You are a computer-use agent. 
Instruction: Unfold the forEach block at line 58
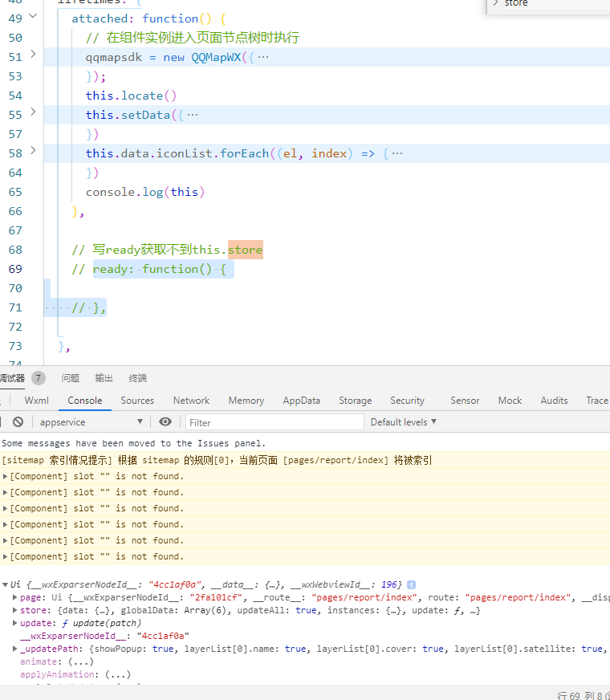[x=33, y=151]
